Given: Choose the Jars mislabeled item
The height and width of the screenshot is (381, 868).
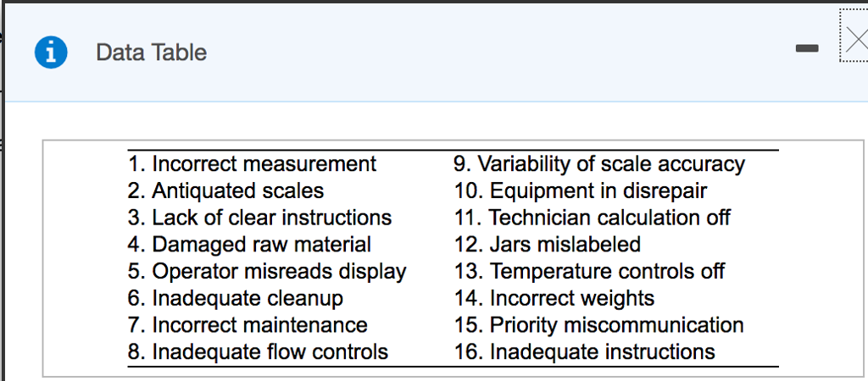Looking at the screenshot, I should 547,245.
